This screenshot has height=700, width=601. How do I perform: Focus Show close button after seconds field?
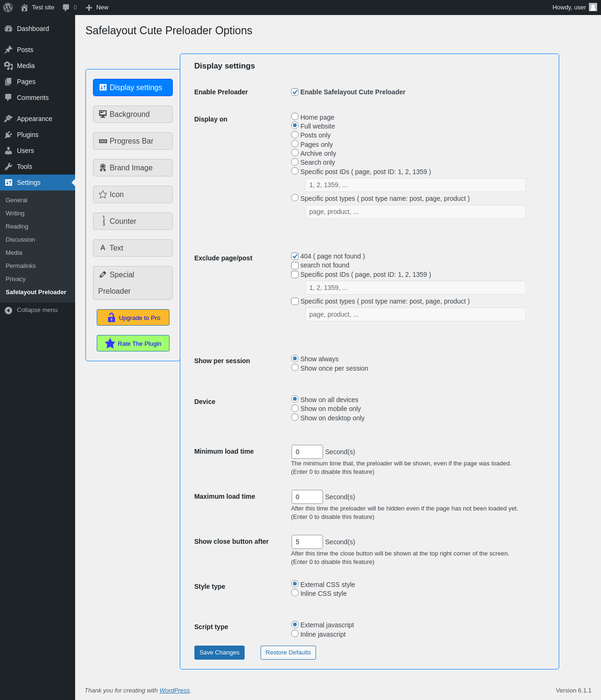pyautogui.click(x=307, y=542)
